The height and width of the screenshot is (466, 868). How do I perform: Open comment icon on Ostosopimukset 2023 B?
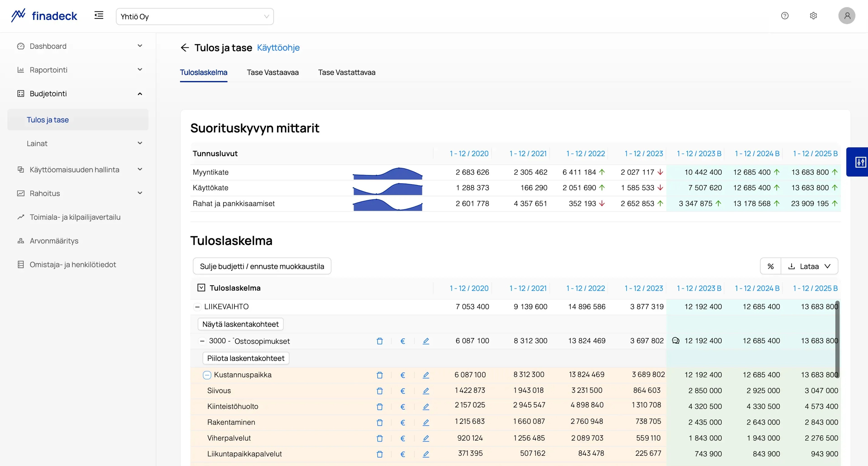pos(676,340)
